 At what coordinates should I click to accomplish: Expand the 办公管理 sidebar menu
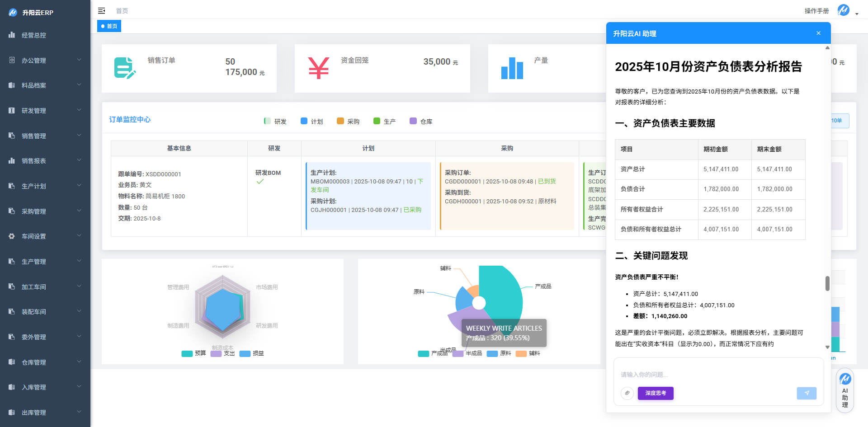point(45,60)
